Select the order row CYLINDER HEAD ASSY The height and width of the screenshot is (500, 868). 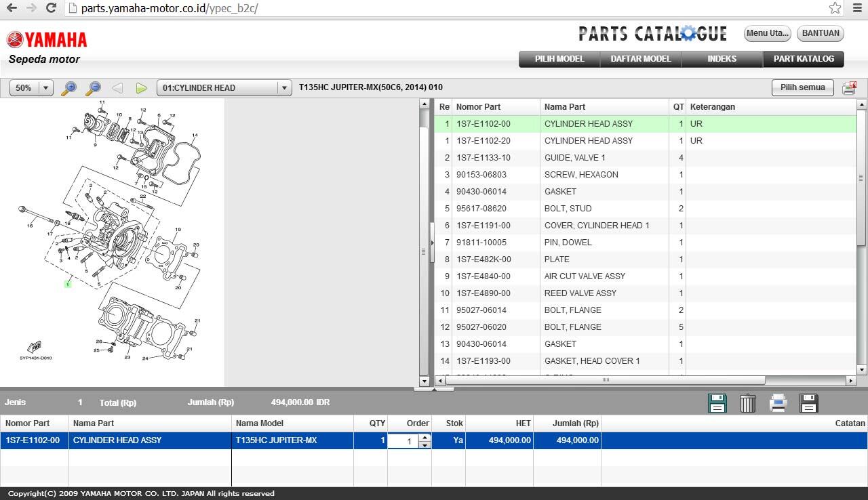coord(434,440)
